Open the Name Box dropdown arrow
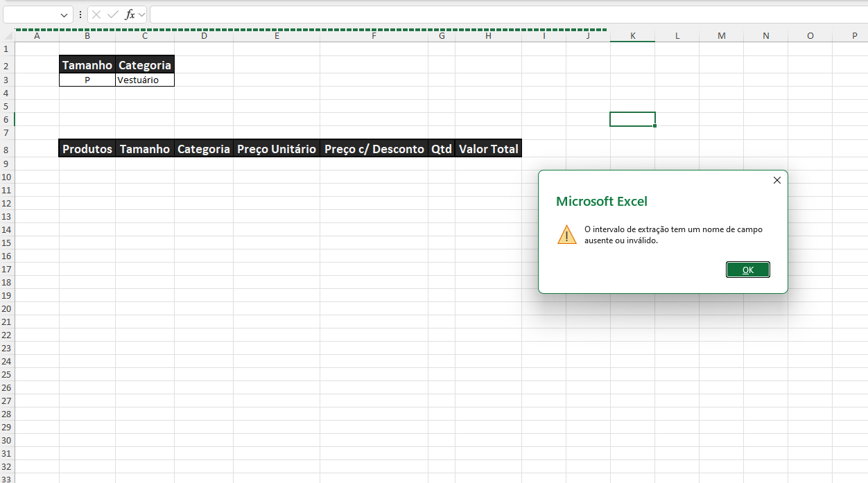868x483 pixels. (x=64, y=15)
